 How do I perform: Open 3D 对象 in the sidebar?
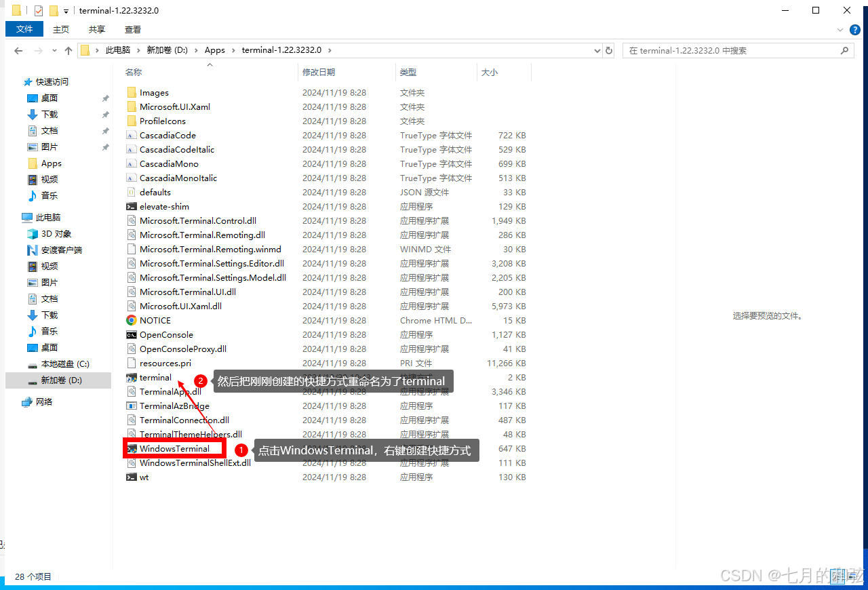pos(56,234)
